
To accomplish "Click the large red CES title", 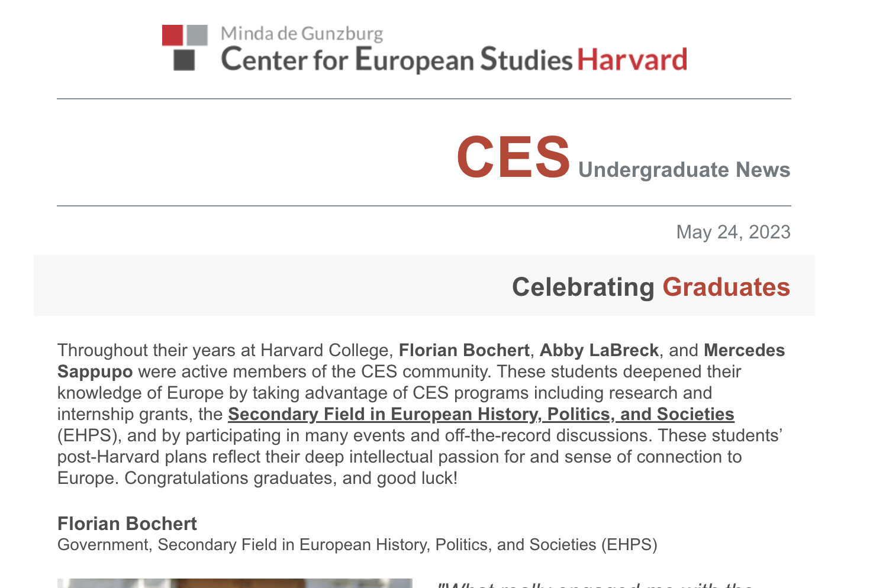I will click(513, 157).
